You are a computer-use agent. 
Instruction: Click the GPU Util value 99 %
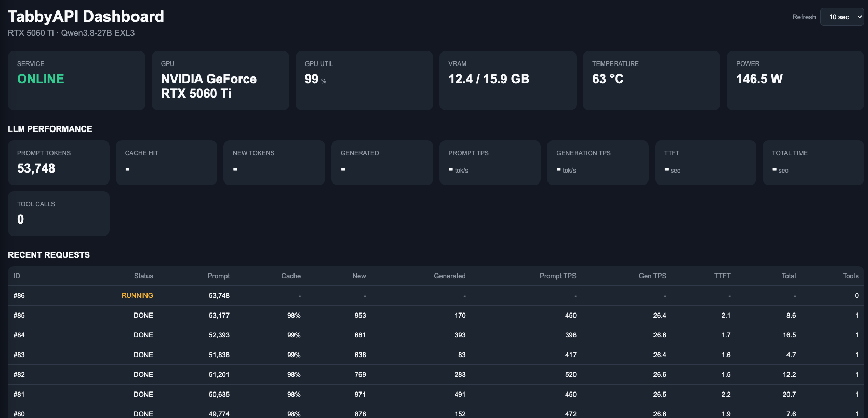coord(315,79)
